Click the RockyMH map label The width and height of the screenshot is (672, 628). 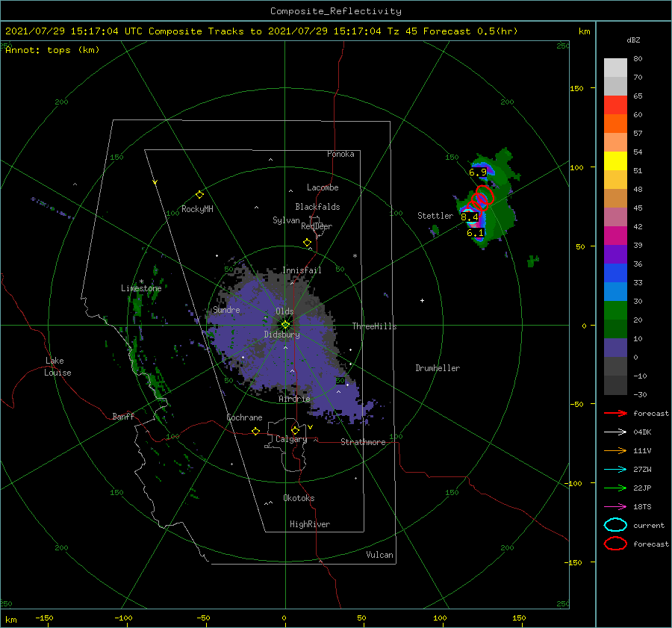(197, 209)
